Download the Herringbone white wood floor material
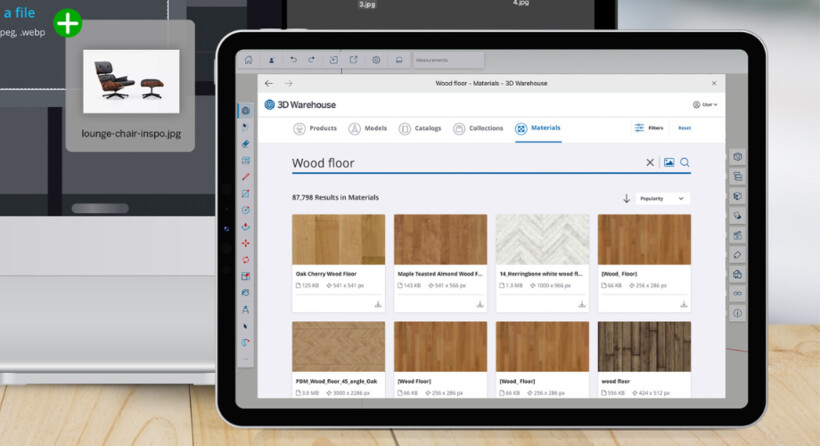Viewport: 820px width, 446px height. [582, 304]
